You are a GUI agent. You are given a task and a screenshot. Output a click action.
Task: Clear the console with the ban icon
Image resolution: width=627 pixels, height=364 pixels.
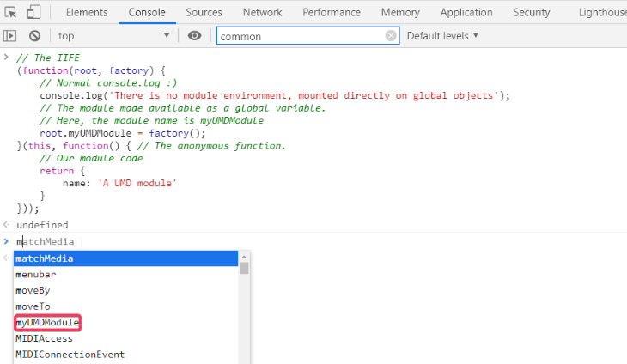[x=34, y=36]
